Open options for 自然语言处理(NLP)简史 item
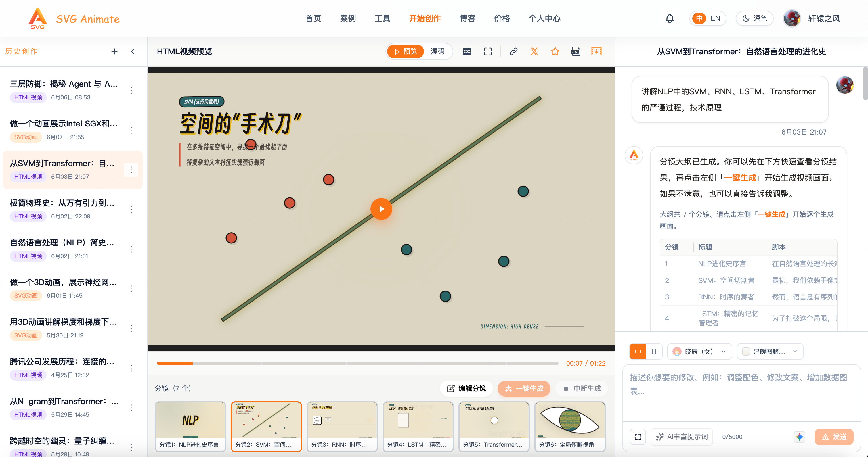The image size is (868, 457). click(x=131, y=249)
